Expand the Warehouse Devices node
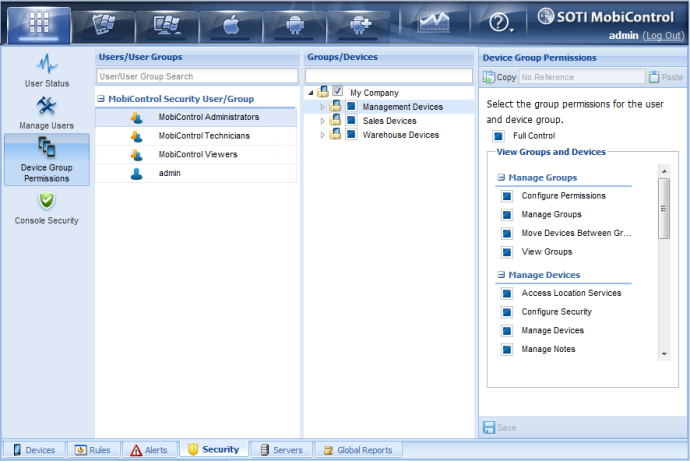Image resolution: width=690 pixels, height=461 pixels. pyautogui.click(x=323, y=135)
